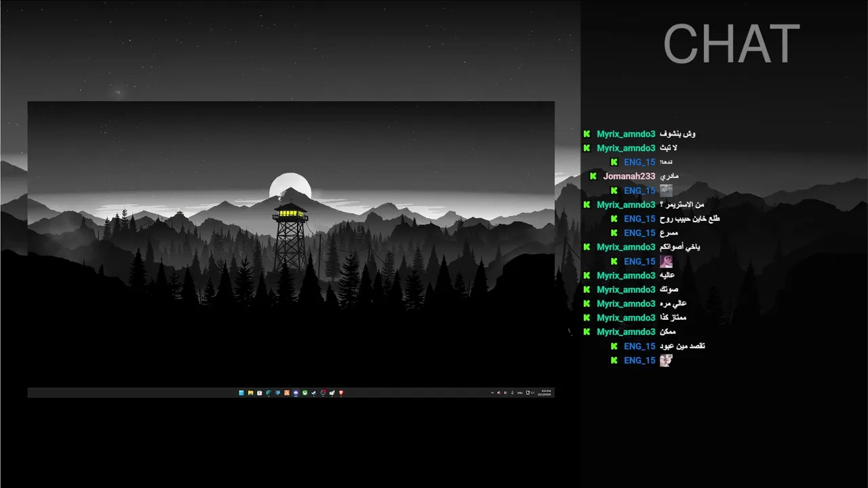Viewport: 868px width, 488px height.
Task: Click the CHAT heading text
Action: pos(732,45)
